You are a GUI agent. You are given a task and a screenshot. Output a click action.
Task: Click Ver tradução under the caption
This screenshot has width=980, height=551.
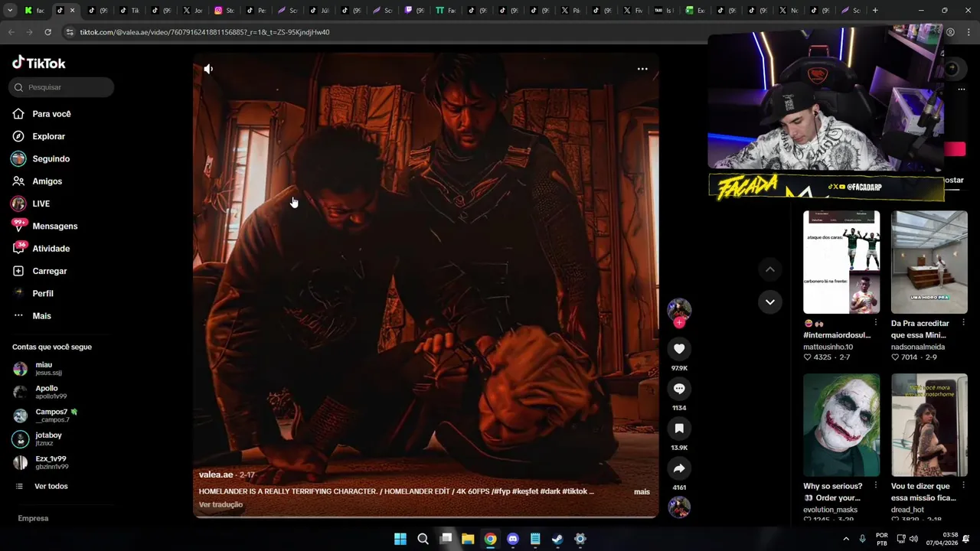click(220, 504)
